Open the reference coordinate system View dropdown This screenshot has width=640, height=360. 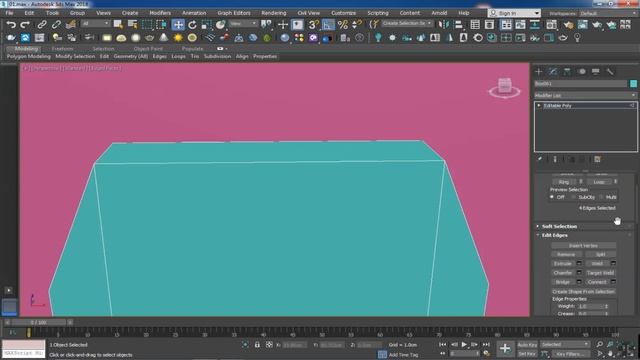[x=243, y=24]
